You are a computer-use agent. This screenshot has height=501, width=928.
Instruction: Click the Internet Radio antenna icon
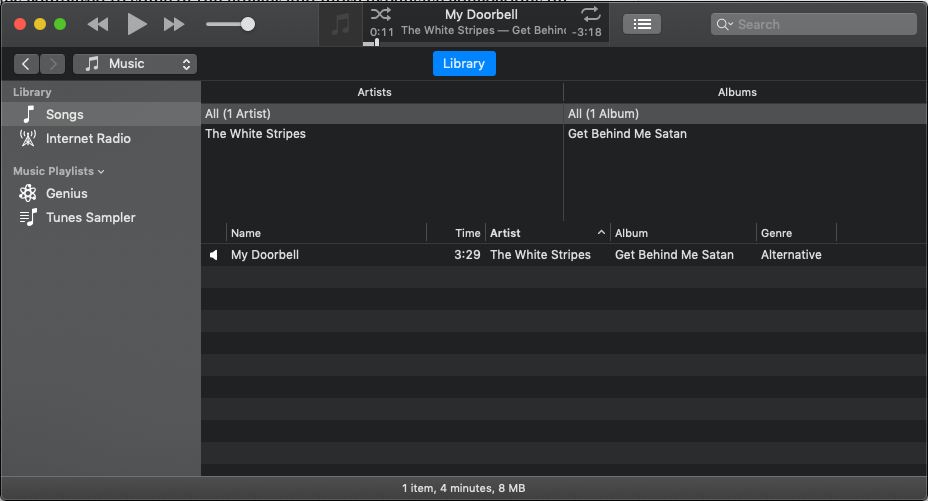pyautogui.click(x=28, y=138)
